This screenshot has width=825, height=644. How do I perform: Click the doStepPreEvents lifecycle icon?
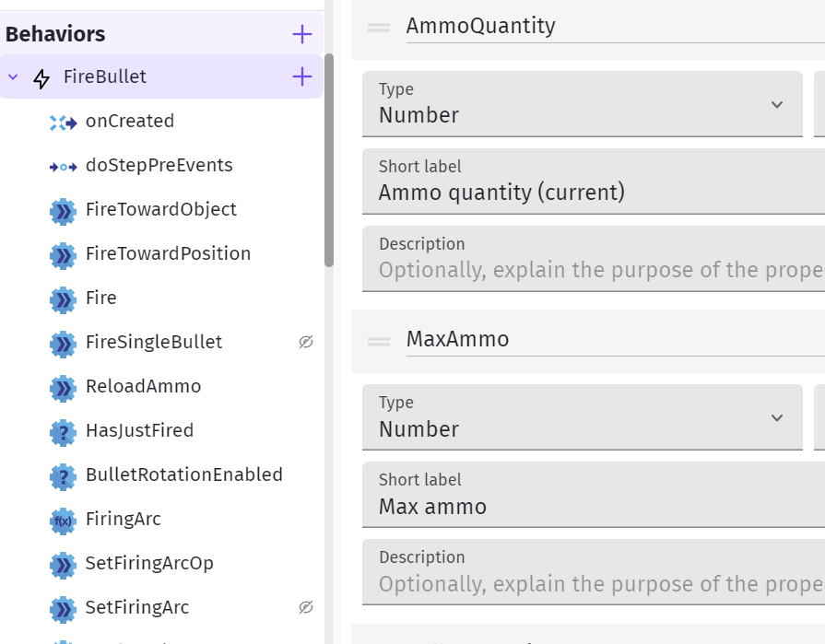(63, 167)
